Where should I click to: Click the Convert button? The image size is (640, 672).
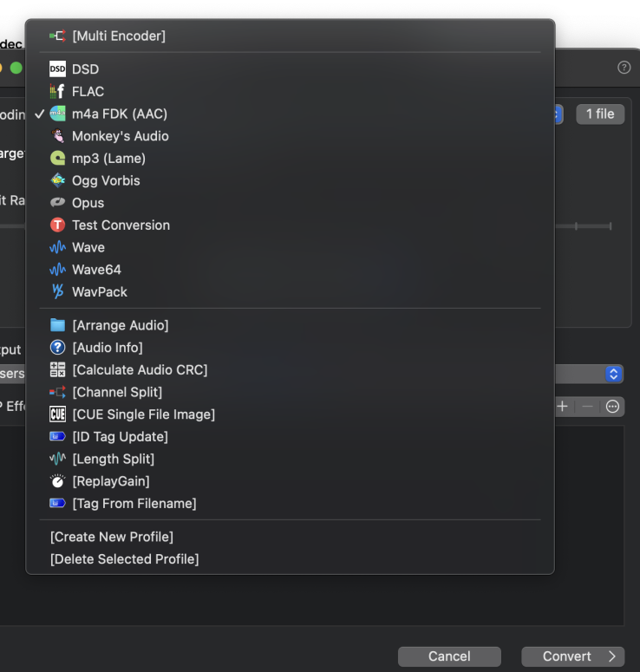coord(572,656)
